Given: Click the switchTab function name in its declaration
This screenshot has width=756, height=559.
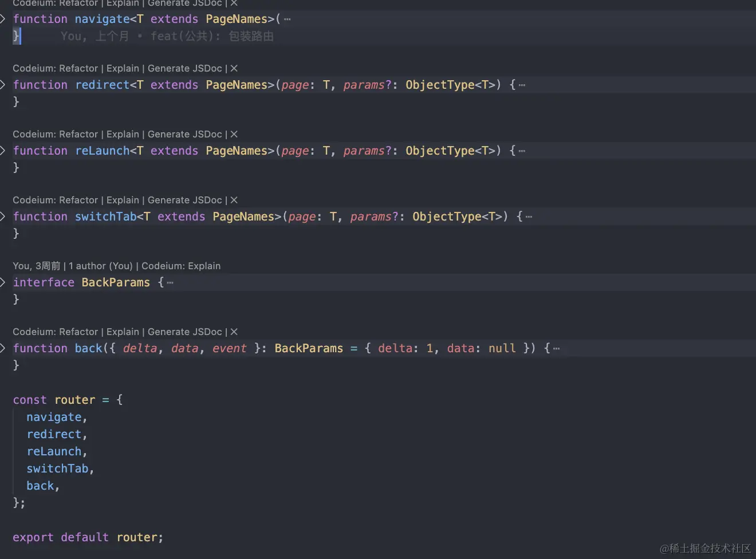Looking at the screenshot, I should 106,216.
